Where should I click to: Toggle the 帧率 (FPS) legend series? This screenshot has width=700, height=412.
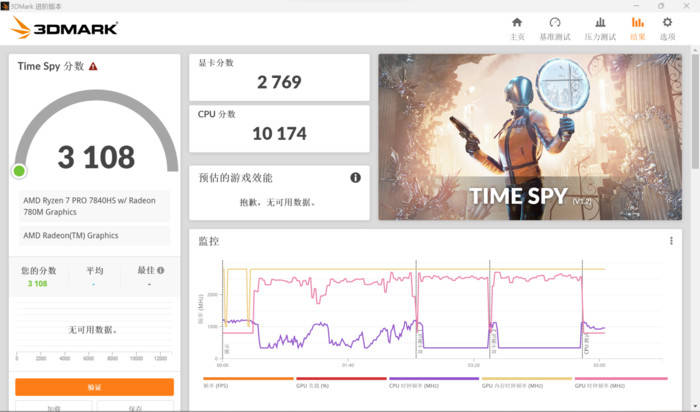(x=213, y=384)
